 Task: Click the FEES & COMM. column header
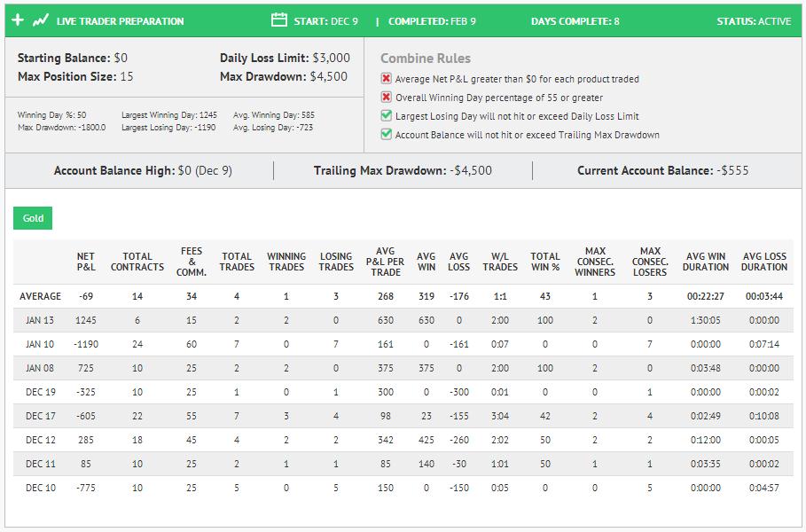(192, 262)
